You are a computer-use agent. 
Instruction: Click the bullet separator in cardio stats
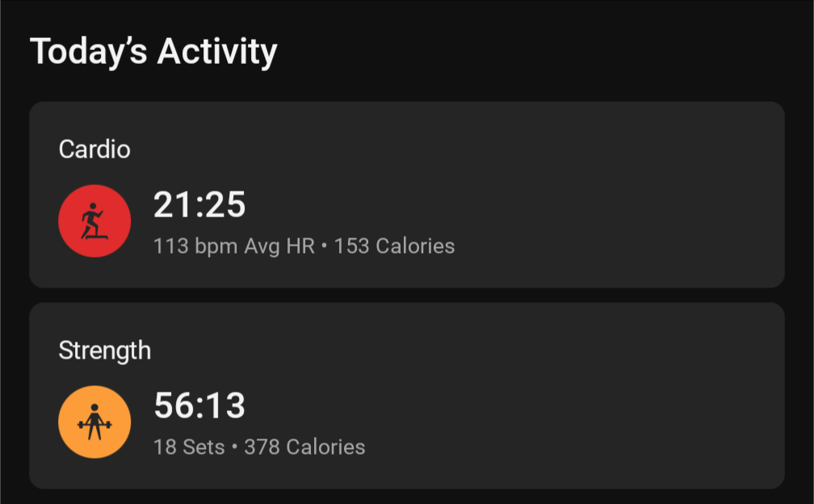(x=325, y=246)
